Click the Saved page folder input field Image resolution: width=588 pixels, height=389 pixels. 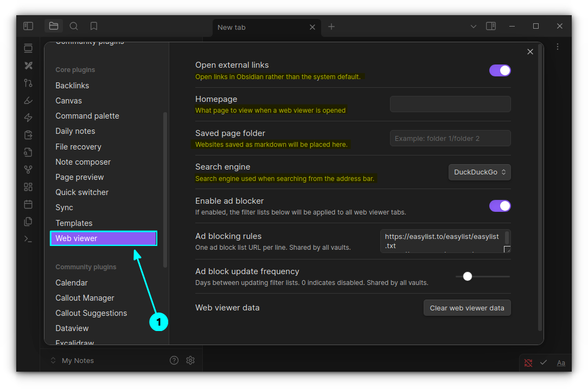[x=450, y=138]
